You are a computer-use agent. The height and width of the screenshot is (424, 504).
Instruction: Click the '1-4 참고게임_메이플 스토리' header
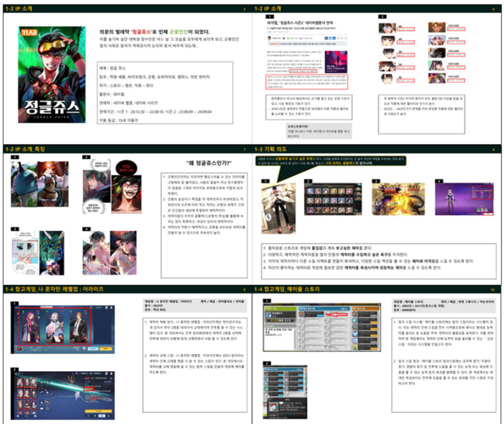[287, 289]
